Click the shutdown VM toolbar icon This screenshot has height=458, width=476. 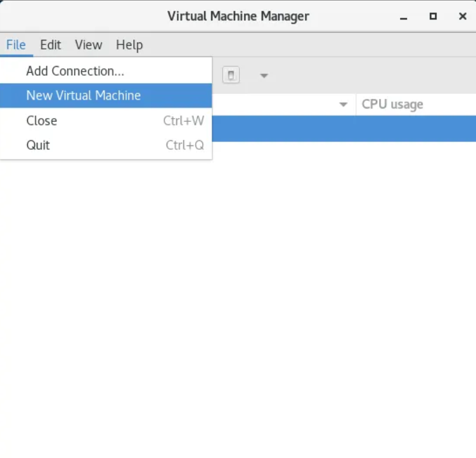pyautogui.click(x=231, y=75)
